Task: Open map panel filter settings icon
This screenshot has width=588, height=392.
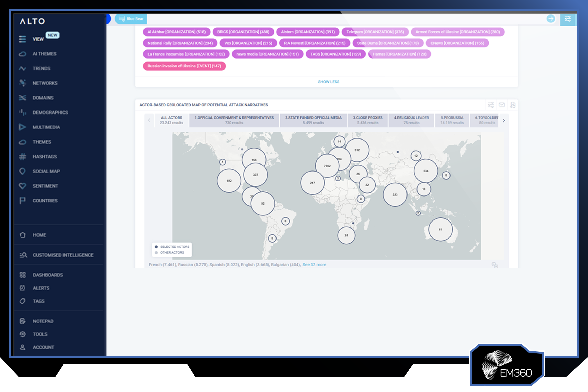Action: click(491, 105)
